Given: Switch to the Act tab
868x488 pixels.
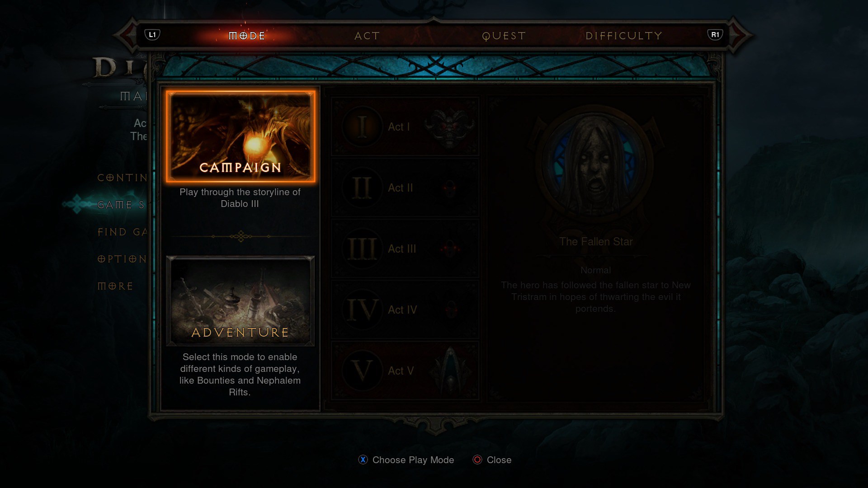Looking at the screenshot, I should (x=367, y=36).
